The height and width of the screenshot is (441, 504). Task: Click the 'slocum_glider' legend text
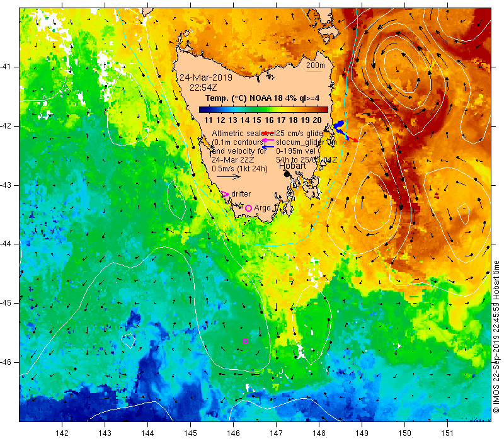pyautogui.click(x=301, y=142)
